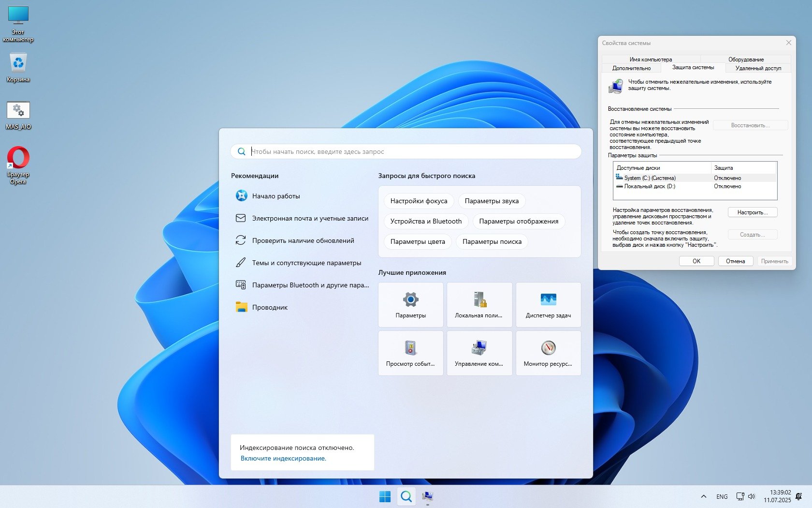Open Монитор ресурсов app tile
The height and width of the screenshot is (508, 812).
[548, 353]
